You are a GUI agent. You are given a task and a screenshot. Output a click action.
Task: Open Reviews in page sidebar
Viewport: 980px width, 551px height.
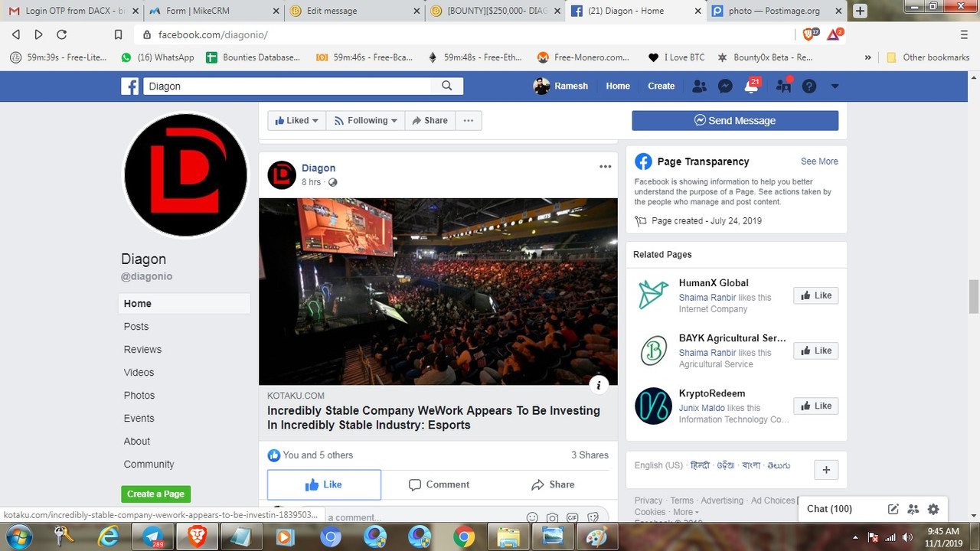coord(142,349)
